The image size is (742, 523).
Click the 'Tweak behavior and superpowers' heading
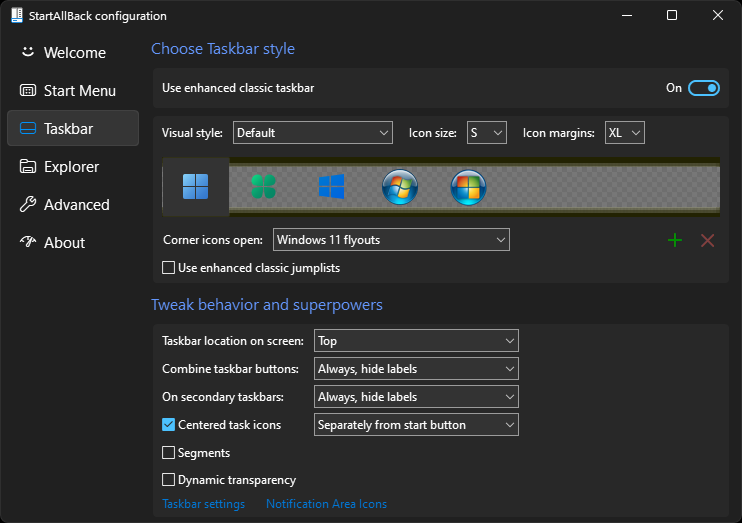pos(267,305)
